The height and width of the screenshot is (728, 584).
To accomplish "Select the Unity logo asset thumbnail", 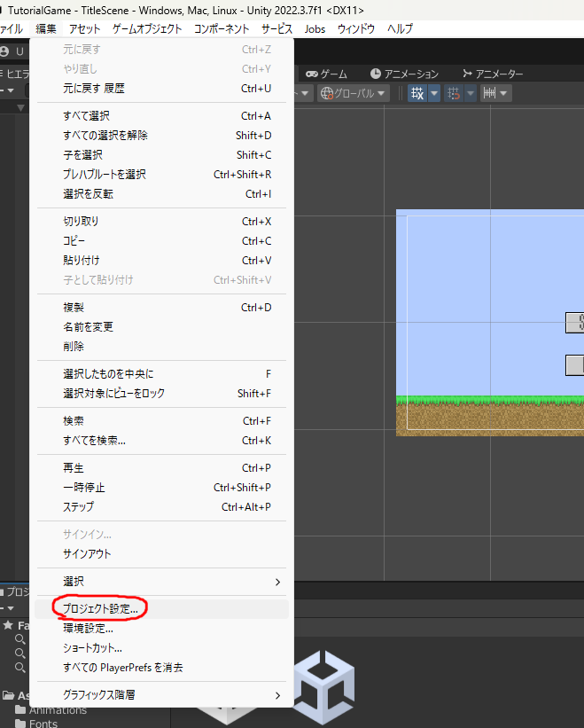I will [x=323, y=687].
